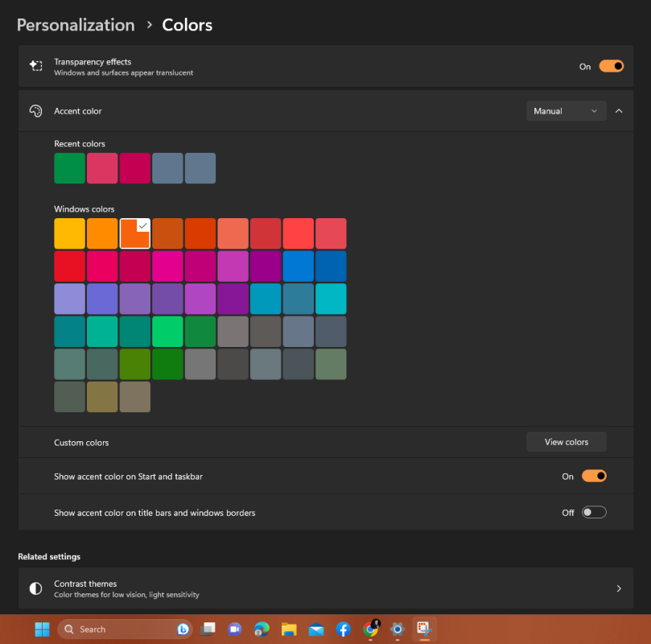Select the green recent color swatch
This screenshot has height=644, width=651.
tap(69, 168)
